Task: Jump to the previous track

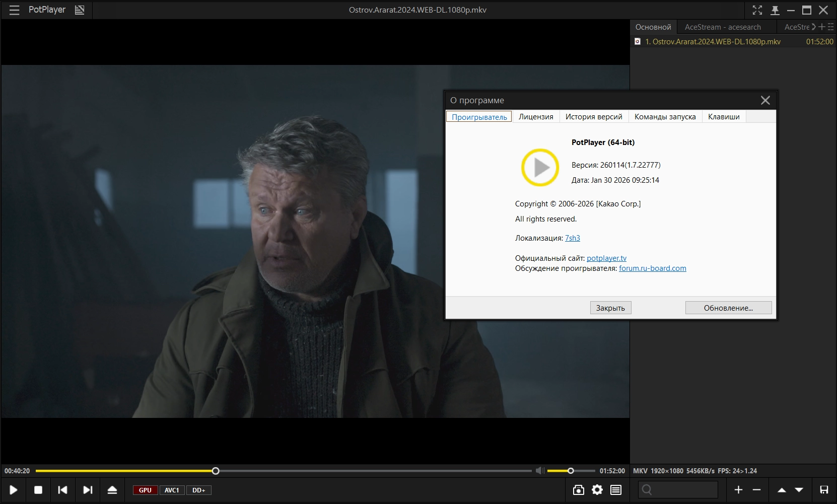Action: click(x=62, y=490)
